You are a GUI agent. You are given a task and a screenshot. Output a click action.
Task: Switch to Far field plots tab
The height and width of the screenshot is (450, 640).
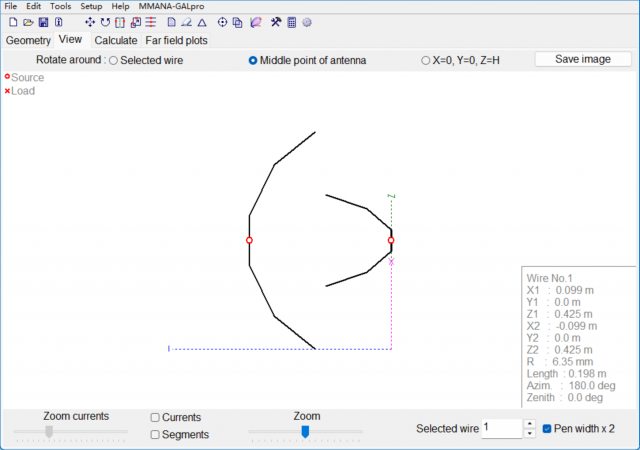177,40
